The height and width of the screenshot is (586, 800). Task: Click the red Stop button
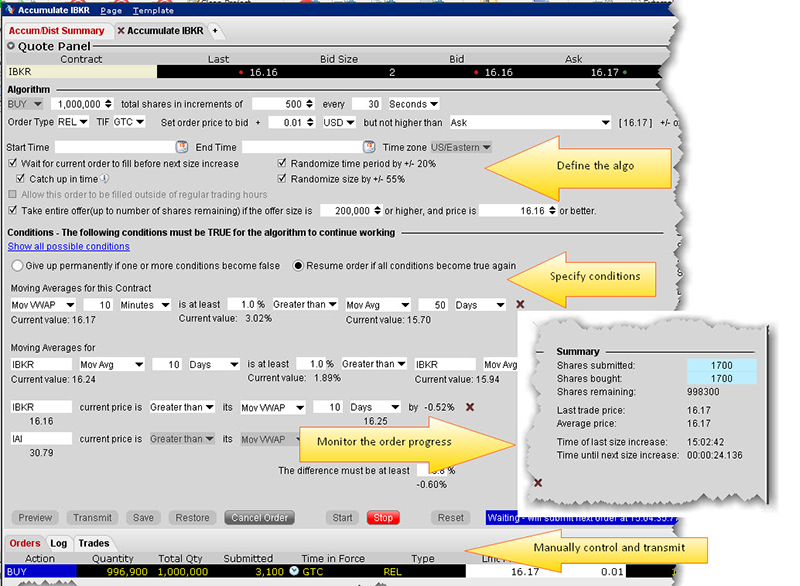[x=383, y=518]
